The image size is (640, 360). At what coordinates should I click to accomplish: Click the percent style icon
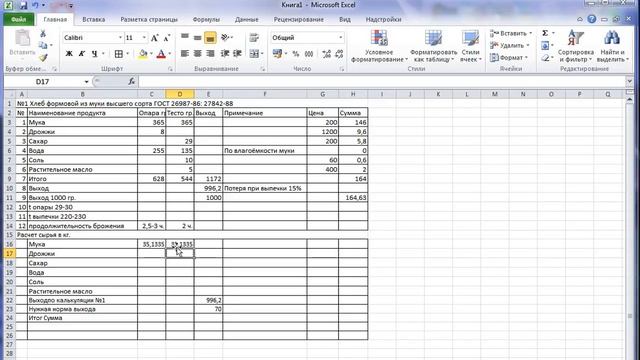click(296, 54)
